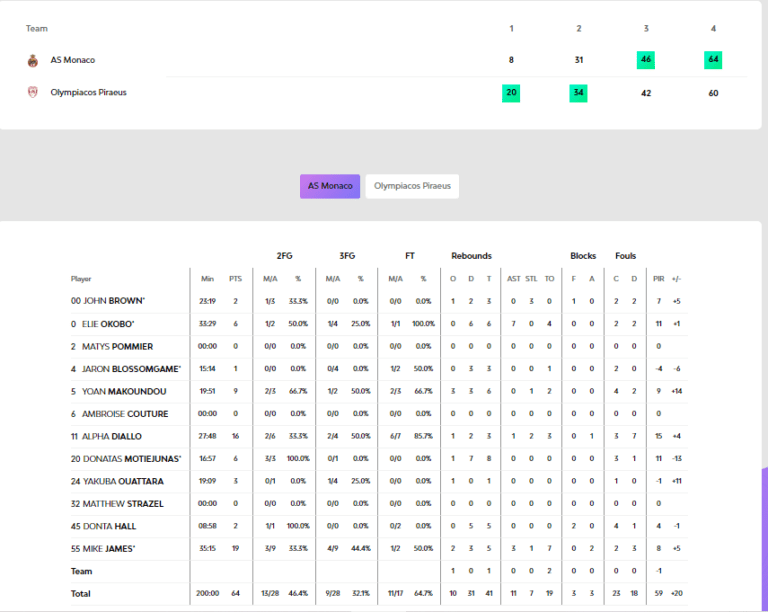768x612 pixels.
Task: Switch to the Olympiacos Piraeus stats tab
Action: coord(412,186)
